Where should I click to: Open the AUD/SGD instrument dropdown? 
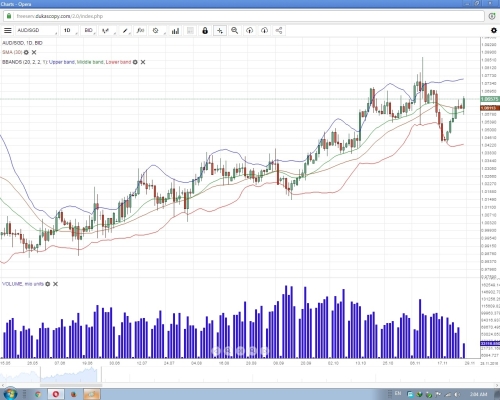36,31
